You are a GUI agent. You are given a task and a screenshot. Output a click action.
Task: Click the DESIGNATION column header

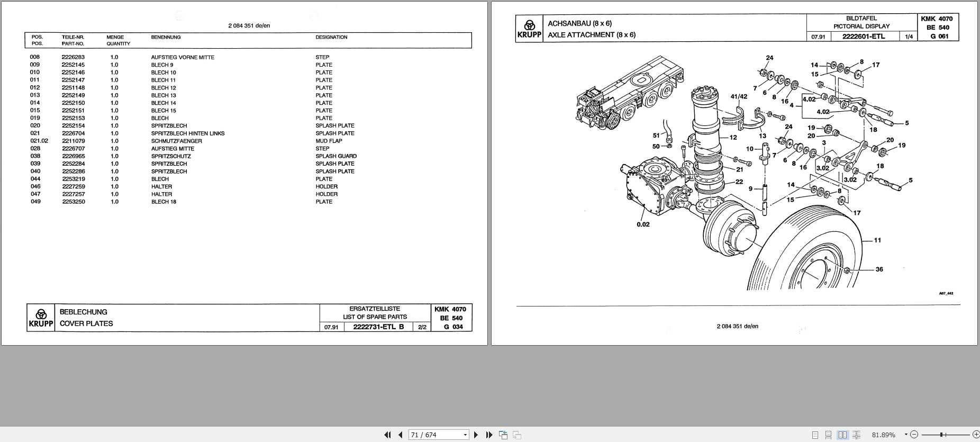point(331,37)
